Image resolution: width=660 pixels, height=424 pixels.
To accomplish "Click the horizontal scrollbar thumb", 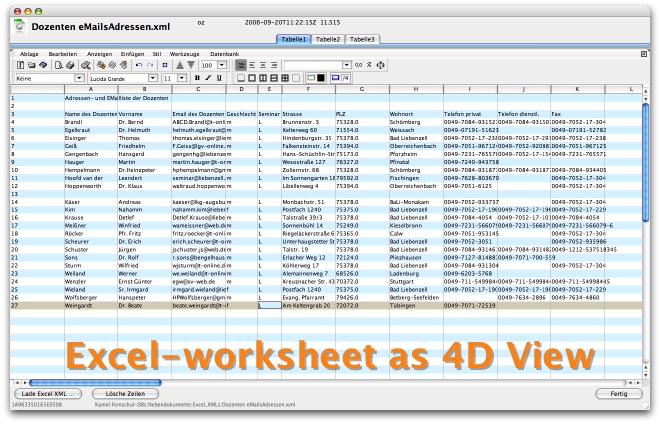I will (x=95, y=383).
